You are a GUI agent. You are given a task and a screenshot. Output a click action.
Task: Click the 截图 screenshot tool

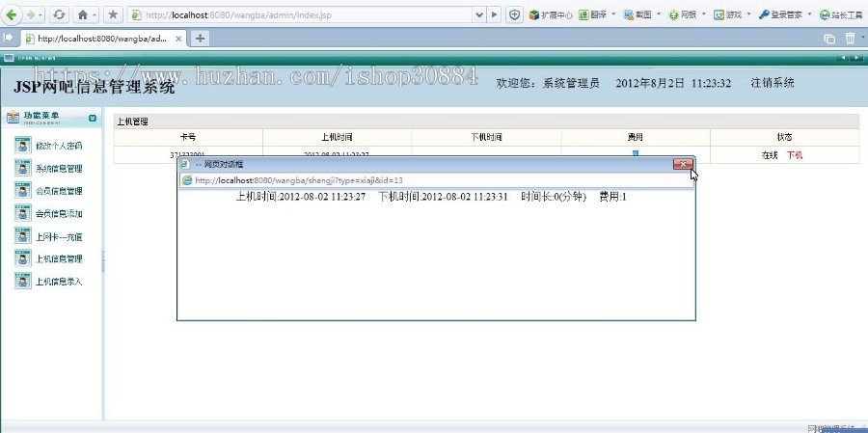tap(637, 15)
